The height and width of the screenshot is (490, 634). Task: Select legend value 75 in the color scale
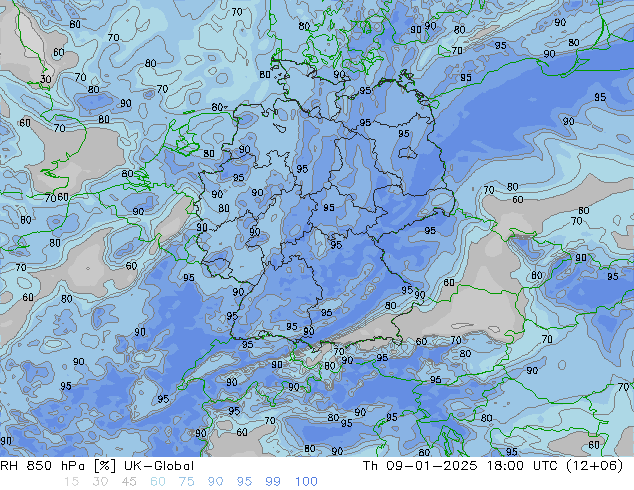186,482
